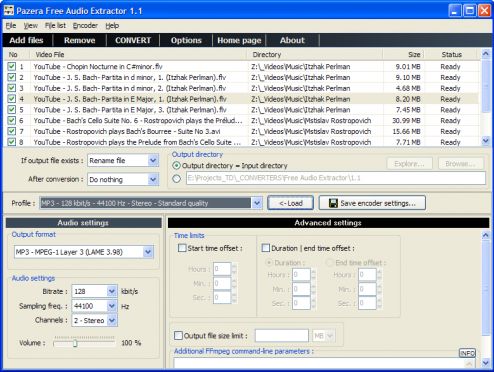Click the Audio settings panel header
The image size is (494, 372).
[x=83, y=223]
